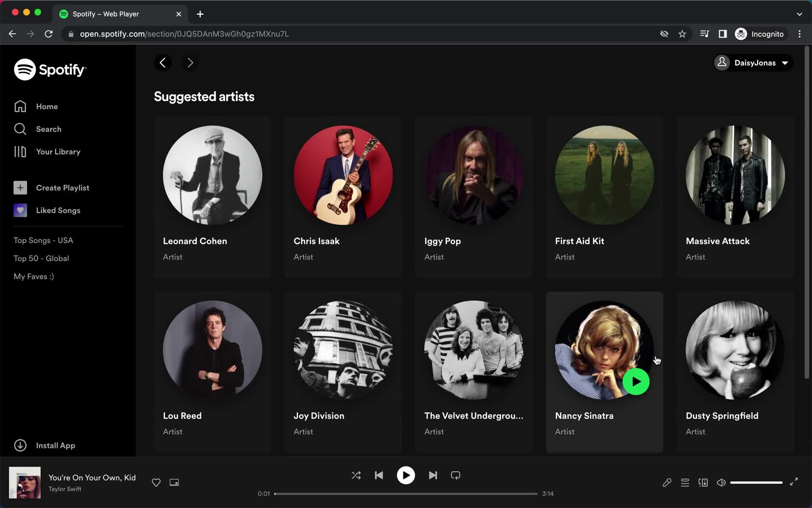The height and width of the screenshot is (508, 812).
Task: Click the page vertical scrollbar
Action: 807,212
